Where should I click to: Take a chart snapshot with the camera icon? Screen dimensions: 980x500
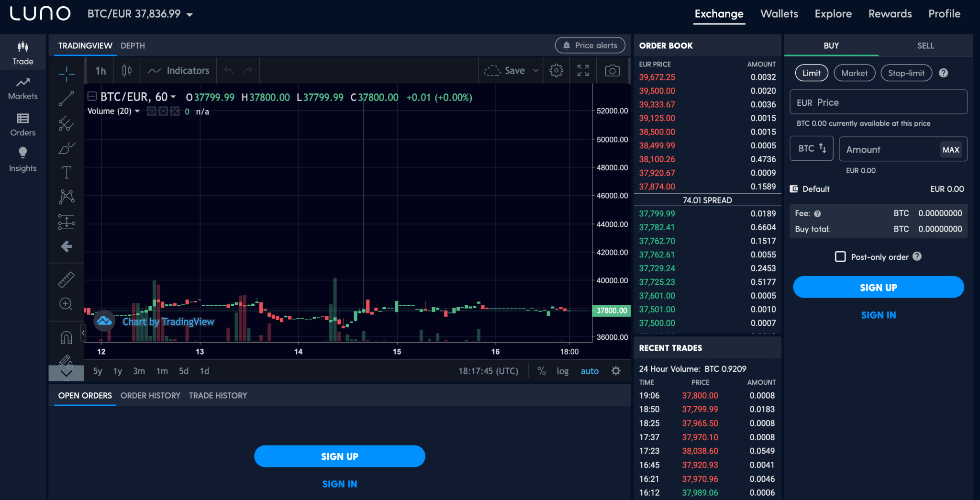pyautogui.click(x=612, y=70)
